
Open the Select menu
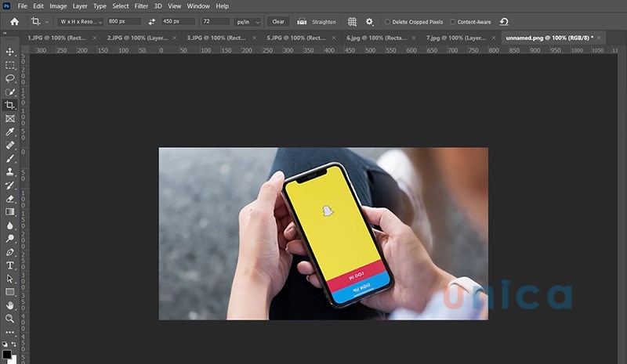tap(121, 6)
